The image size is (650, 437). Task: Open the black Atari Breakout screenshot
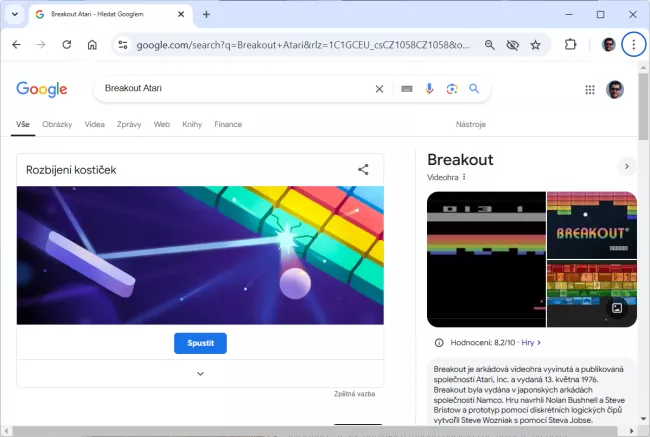(486, 259)
